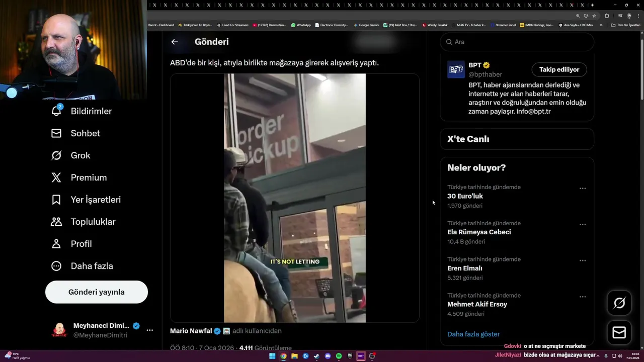
Task: Open options for 30 Euro'luk trend
Action: pyautogui.click(x=583, y=189)
